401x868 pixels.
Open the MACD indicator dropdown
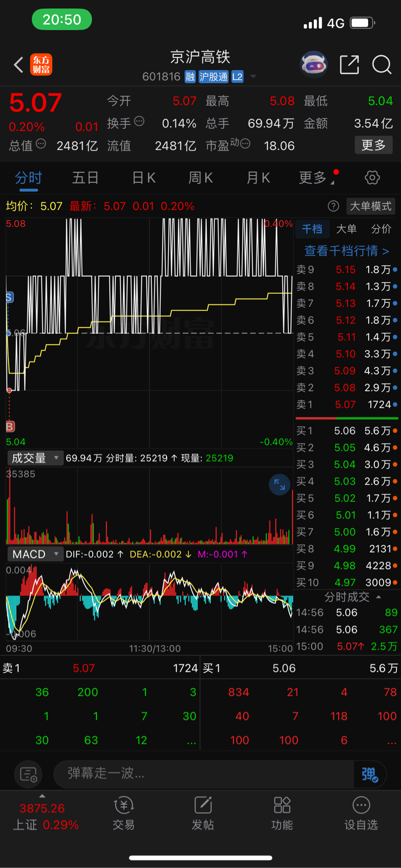click(x=35, y=554)
